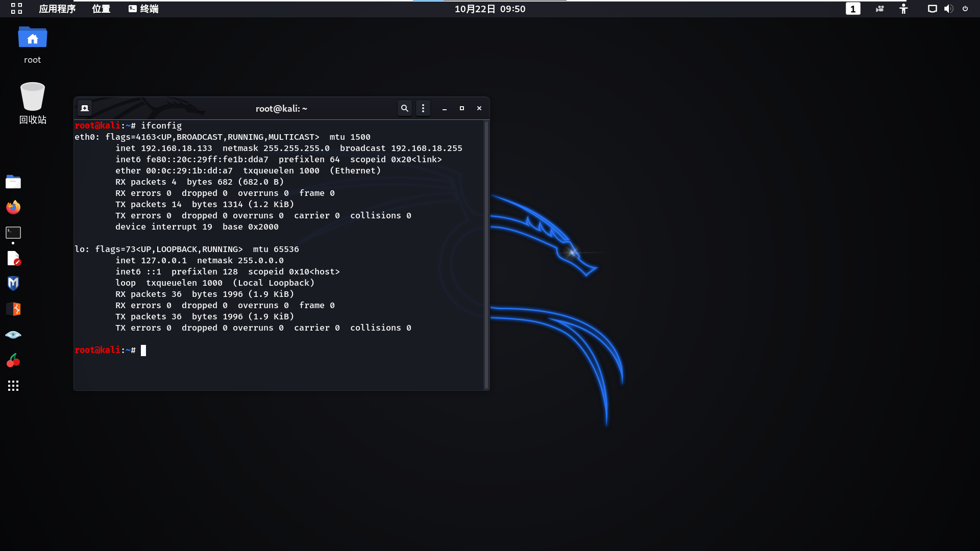Open the 位置 menu

101,9
